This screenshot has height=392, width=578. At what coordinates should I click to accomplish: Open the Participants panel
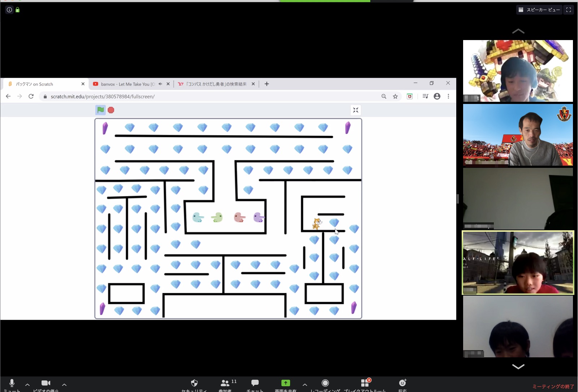click(x=225, y=385)
